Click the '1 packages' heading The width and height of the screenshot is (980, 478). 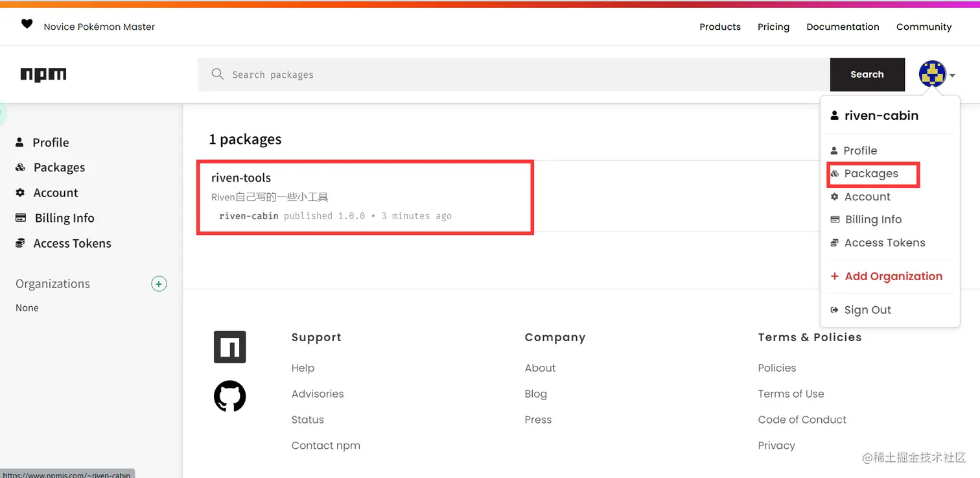tap(245, 139)
